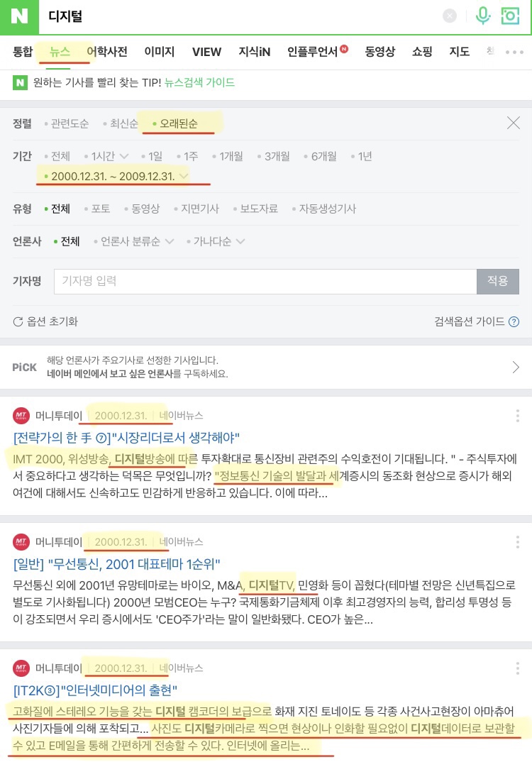Click the green Naver N logo
Image resolution: width=532 pixels, height=762 pixels.
19,16
